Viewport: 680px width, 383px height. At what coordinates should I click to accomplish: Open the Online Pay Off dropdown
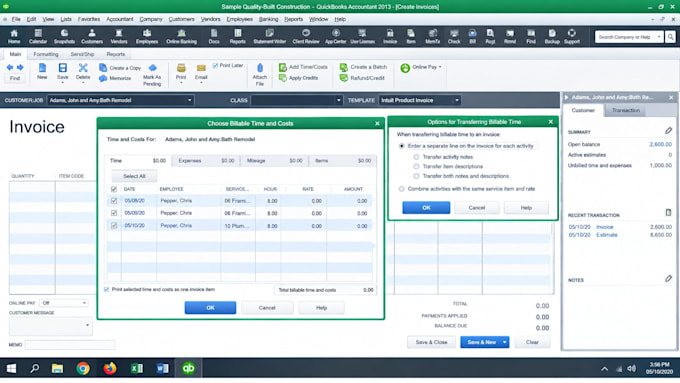pyautogui.click(x=84, y=303)
